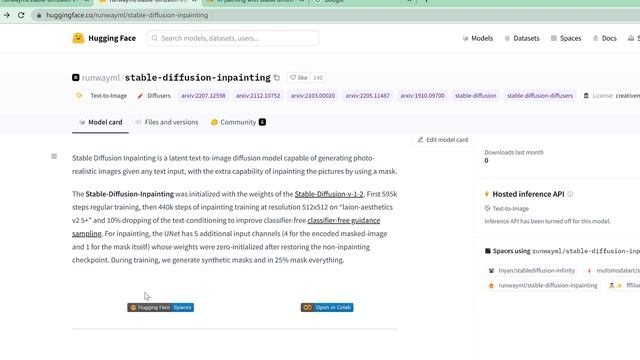Click the pencil icon next to Edit model card
This screenshot has width=640, height=360.
coord(420,140)
